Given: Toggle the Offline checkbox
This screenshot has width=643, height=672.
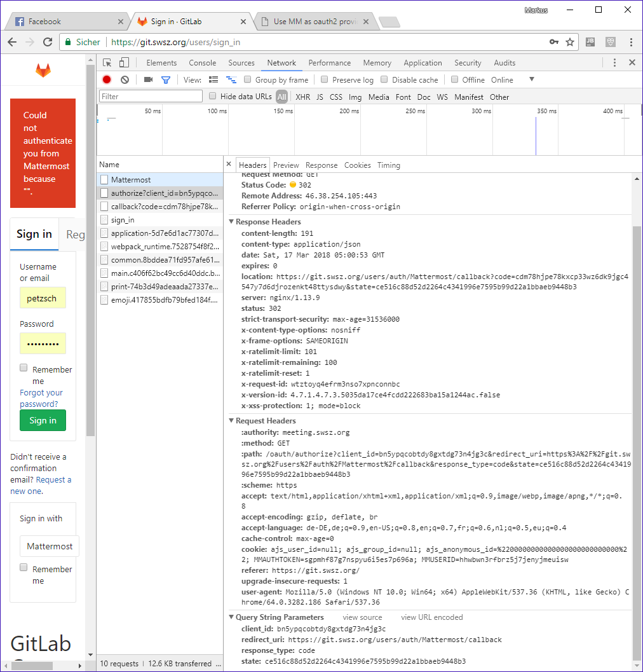Looking at the screenshot, I should click(455, 79).
